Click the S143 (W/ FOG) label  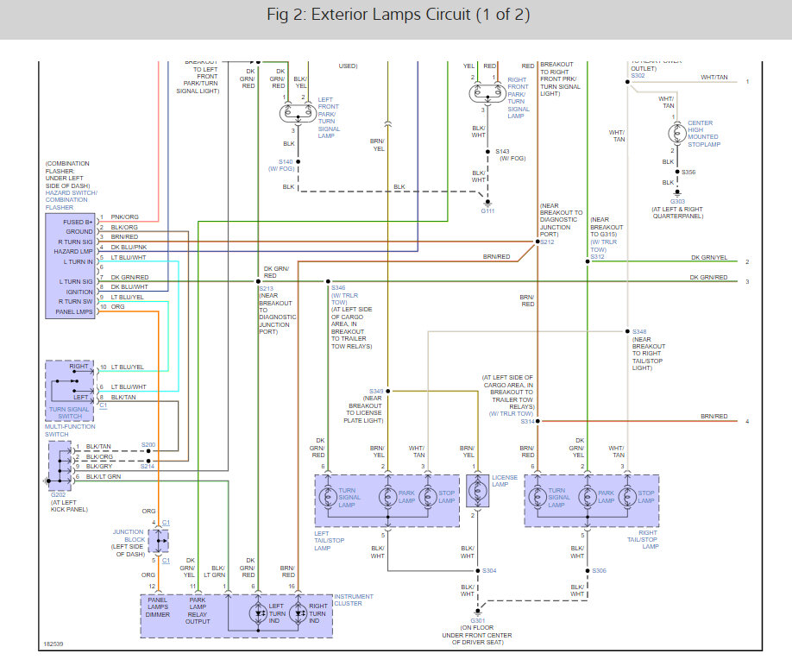tap(511, 154)
